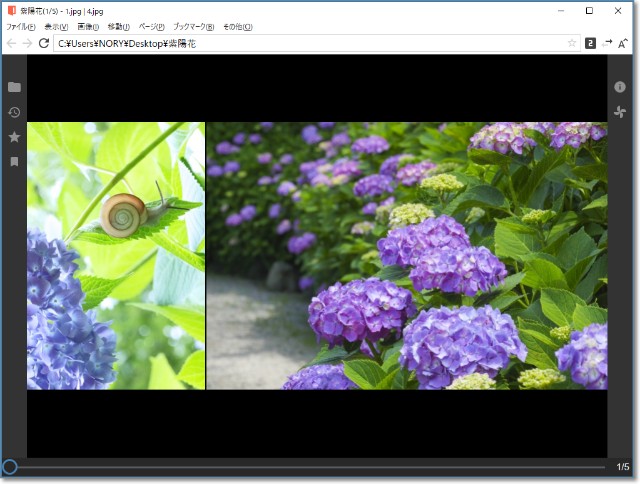Switch the page reading direction

(607, 44)
